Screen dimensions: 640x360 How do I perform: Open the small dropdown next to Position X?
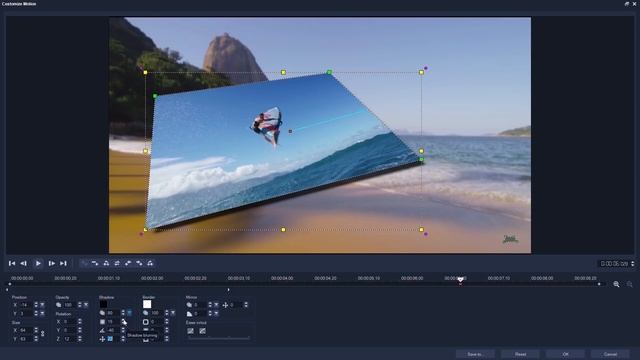click(x=42, y=305)
